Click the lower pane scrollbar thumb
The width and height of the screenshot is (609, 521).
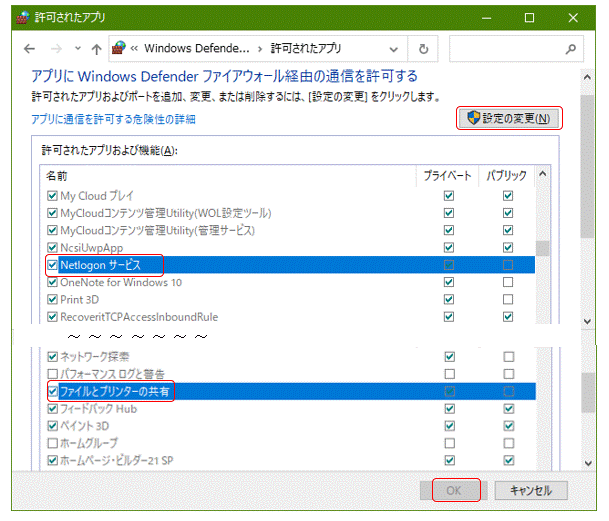tap(588, 392)
